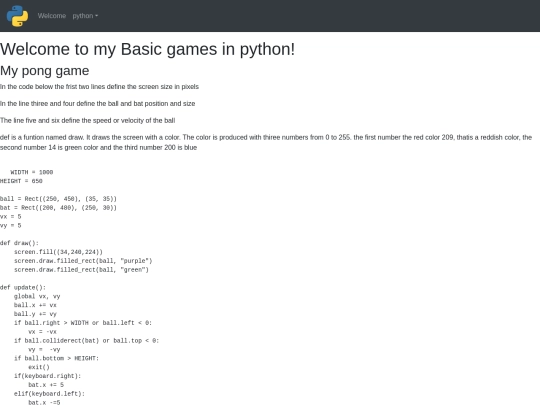Image resolution: width=540 pixels, height=405 pixels.
Task: Click the 'Welcome to my Basic games in python!' heading
Action: [x=147, y=49]
